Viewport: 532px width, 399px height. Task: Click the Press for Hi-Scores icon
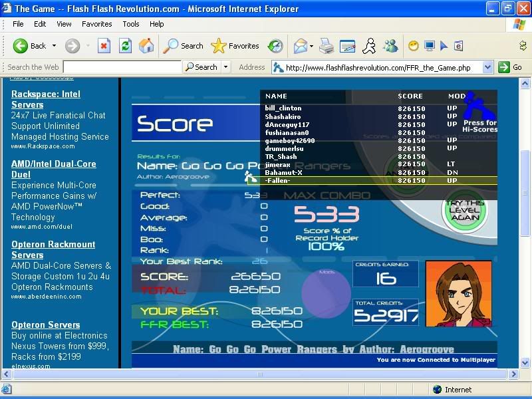coord(479,112)
